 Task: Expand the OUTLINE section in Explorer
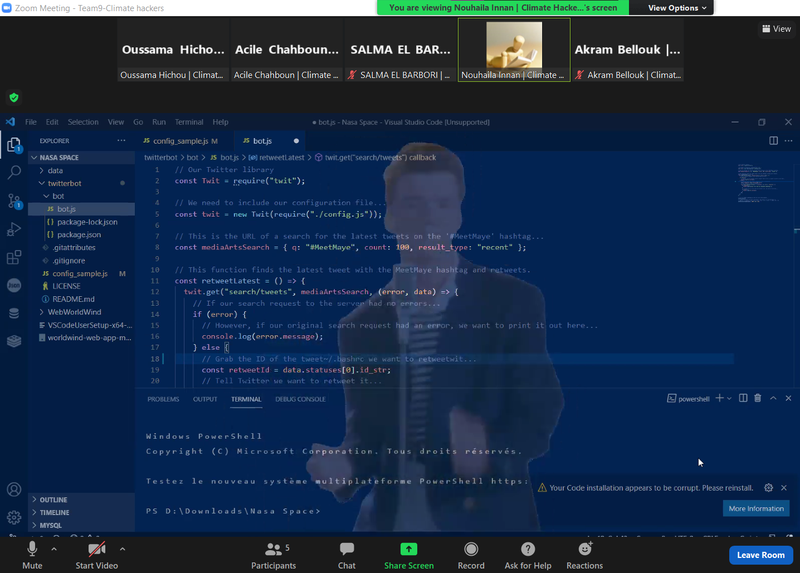pyautogui.click(x=54, y=499)
